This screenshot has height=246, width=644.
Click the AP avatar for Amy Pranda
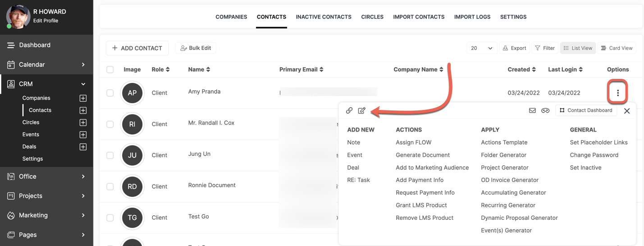click(x=132, y=93)
